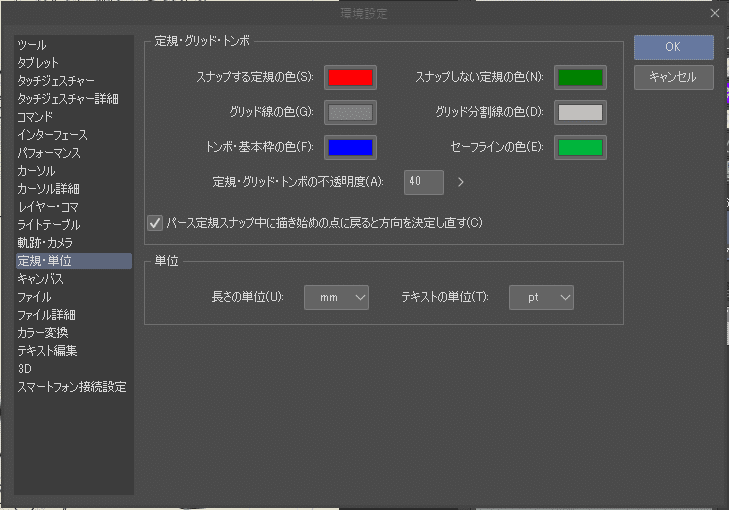729x510 pixels.
Task: Change the red スナップする定規の色 swatch
Action: [x=351, y=77]
